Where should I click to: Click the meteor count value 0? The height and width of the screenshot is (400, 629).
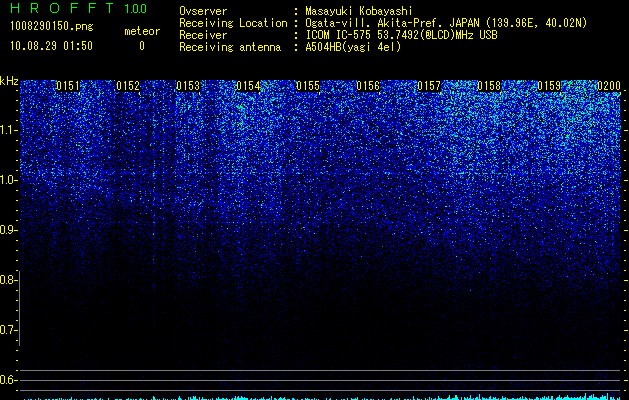(142, 46)
